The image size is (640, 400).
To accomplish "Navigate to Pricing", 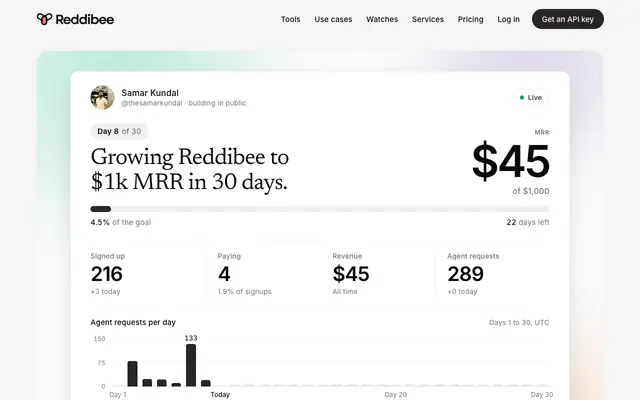I will 470,19.
